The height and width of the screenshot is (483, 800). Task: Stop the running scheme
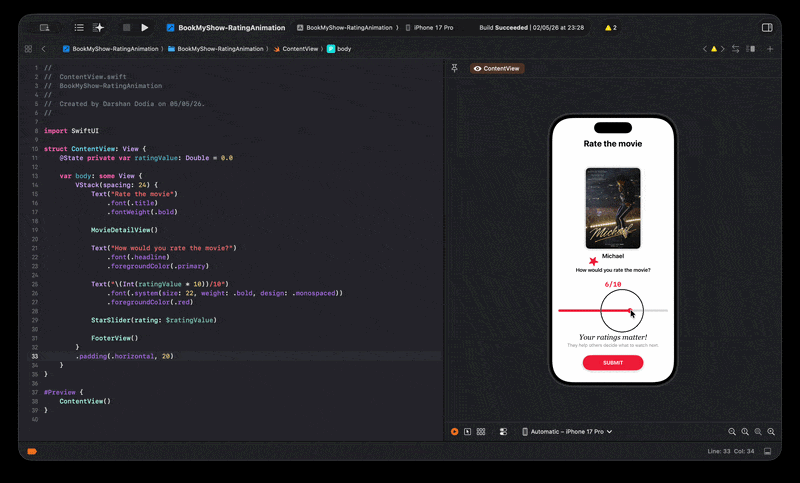click(127, 28)
